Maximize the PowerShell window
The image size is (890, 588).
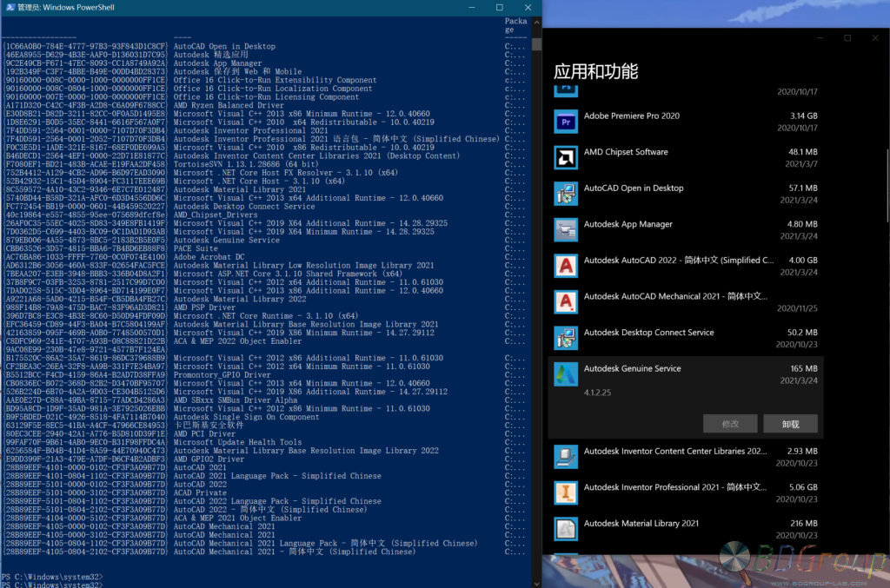click(500, 7)
